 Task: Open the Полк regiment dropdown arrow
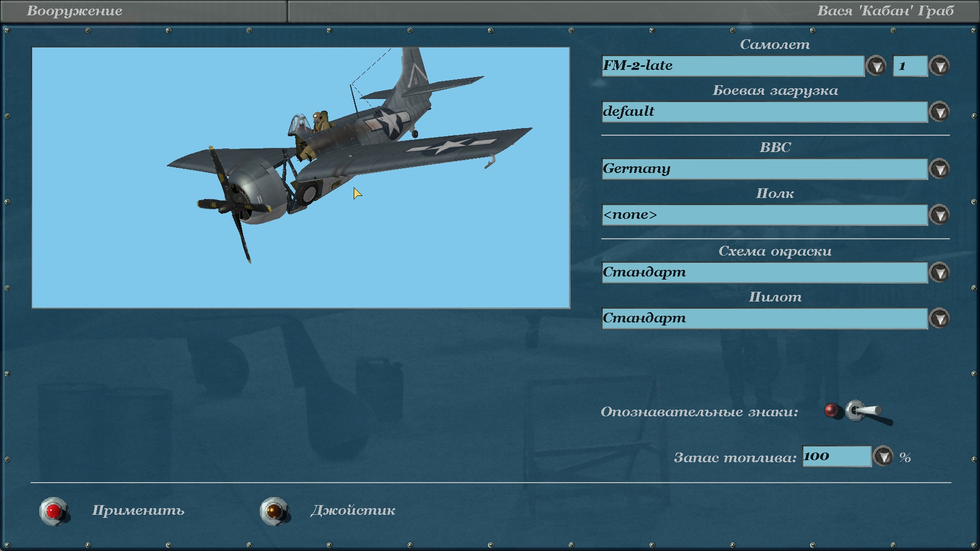(x=940, y=215)
